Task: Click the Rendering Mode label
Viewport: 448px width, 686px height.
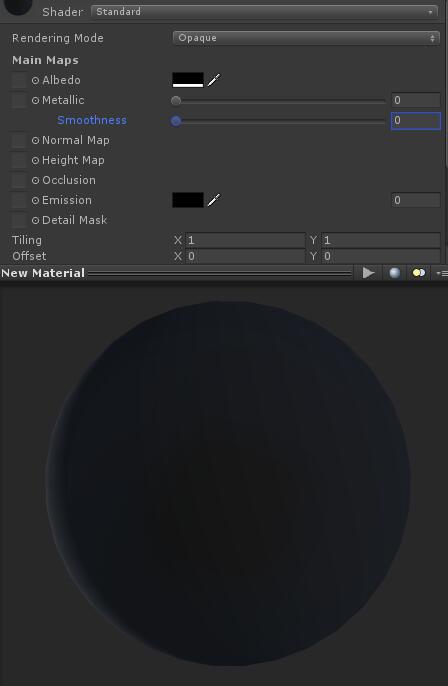Action: pyautogui.click(x=58, y=38)
